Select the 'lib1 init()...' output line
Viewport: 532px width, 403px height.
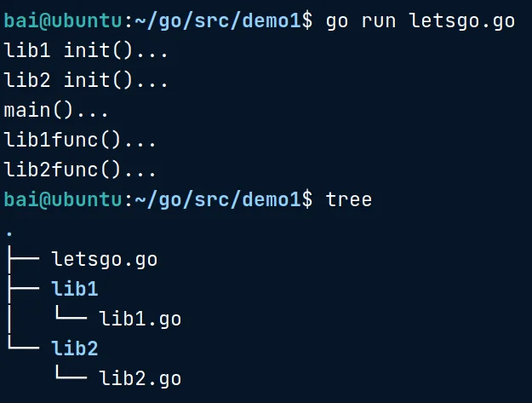[x=86, y=50]
